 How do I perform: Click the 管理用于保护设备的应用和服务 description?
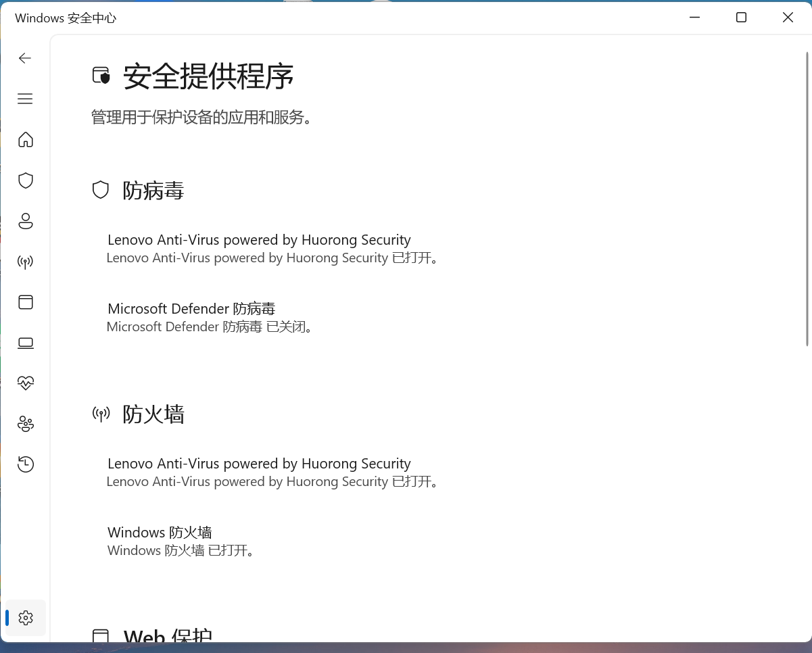tap(201, 118)
